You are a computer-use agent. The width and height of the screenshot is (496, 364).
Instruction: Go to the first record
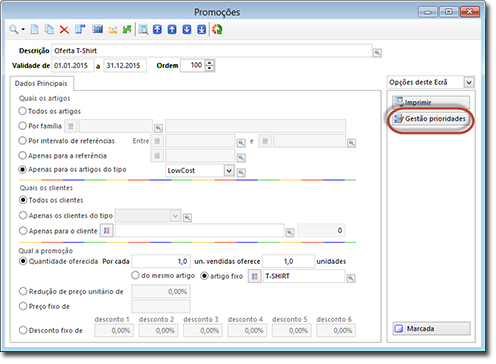point(157,29)
